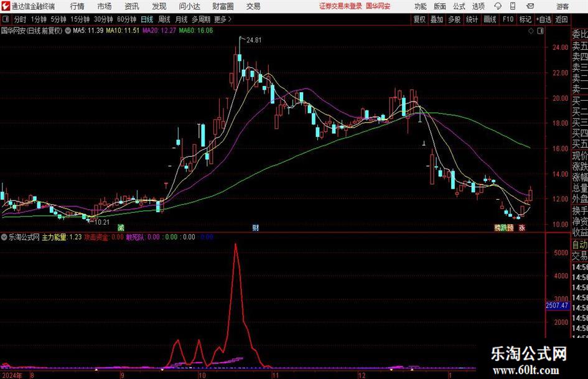Click MA60: 16.06 indicator value
Screen dimensions: 588x379
click(196, 30)
